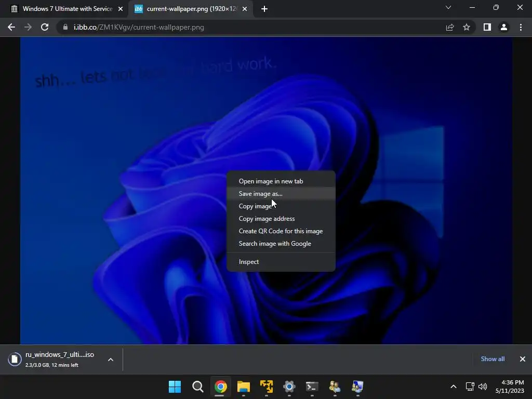Share this page via share icon
Image resolution: width=532 pixels, height=399 pixels.
click(x=450, y=27)
